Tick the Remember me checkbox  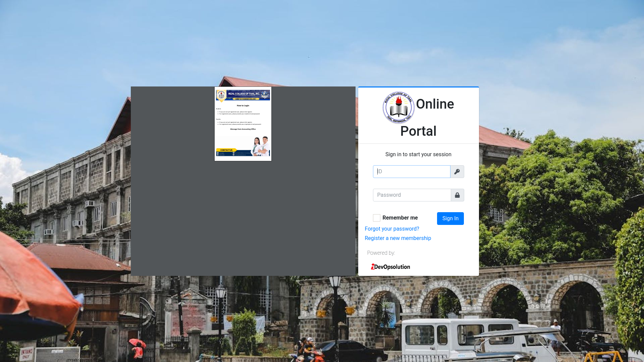[377, 218]
